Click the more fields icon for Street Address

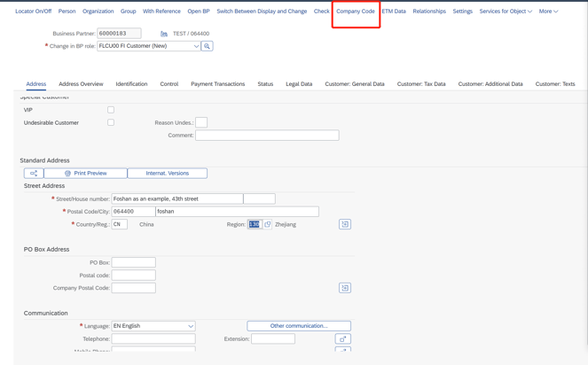pos(345,224)
